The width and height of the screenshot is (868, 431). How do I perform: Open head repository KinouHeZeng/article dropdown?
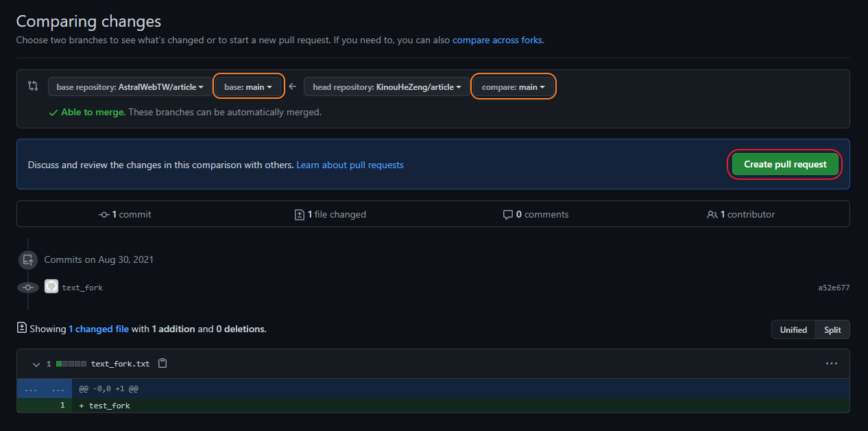[x=387, y=87]
